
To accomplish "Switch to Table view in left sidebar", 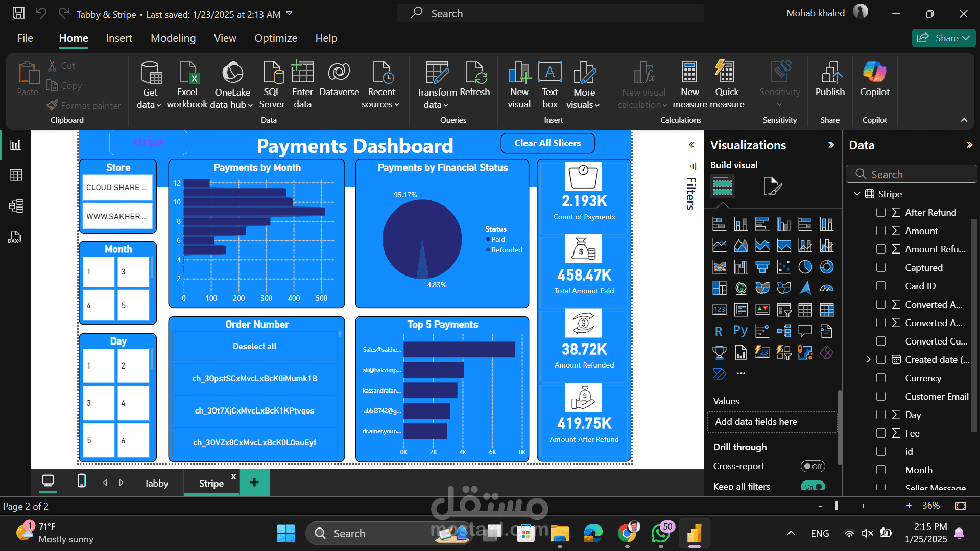I will (x=16, y=175).
